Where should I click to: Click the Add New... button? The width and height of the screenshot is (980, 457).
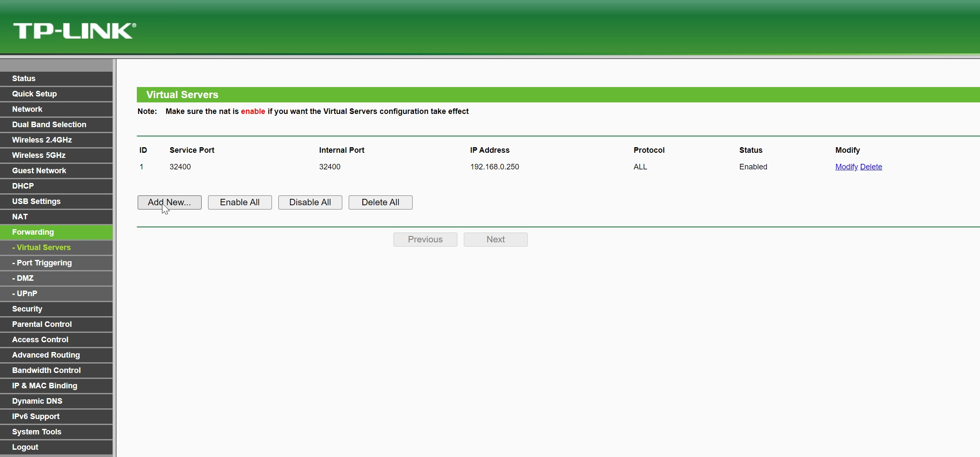click(169, 202)
